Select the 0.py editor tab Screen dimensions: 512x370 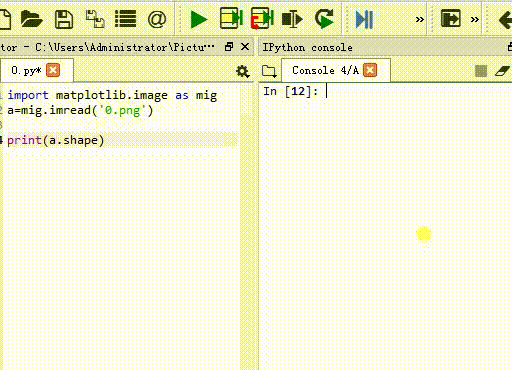[x=36, y=70]
